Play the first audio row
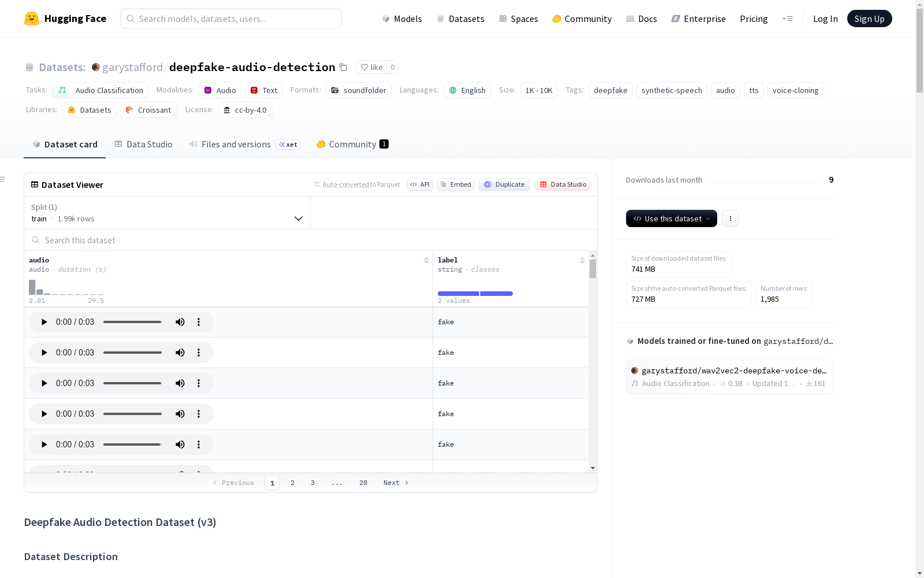Viewport: 924px width, 578px height. coord(44,322)
